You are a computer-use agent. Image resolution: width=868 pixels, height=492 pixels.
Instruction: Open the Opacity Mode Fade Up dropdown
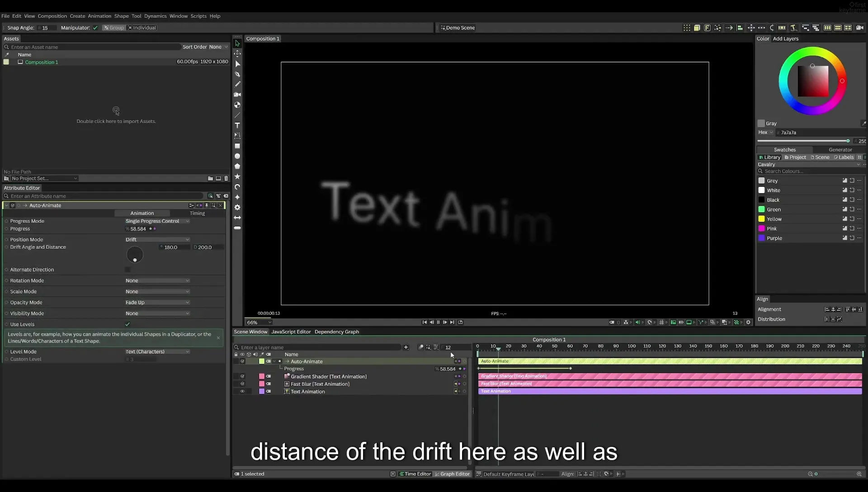point(157,303)
